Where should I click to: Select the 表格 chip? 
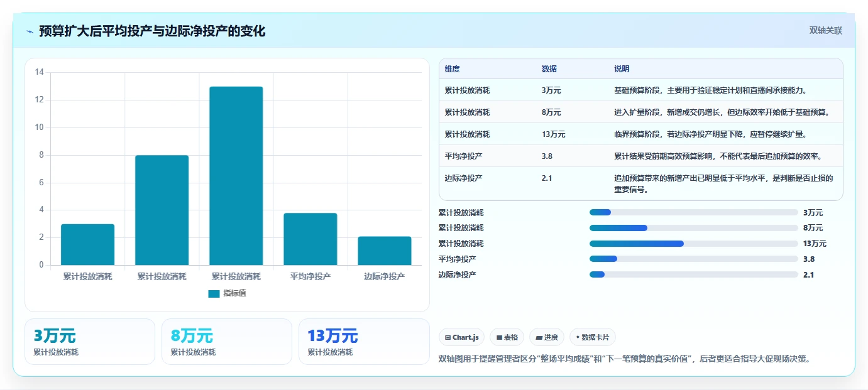tap(507, 337)
